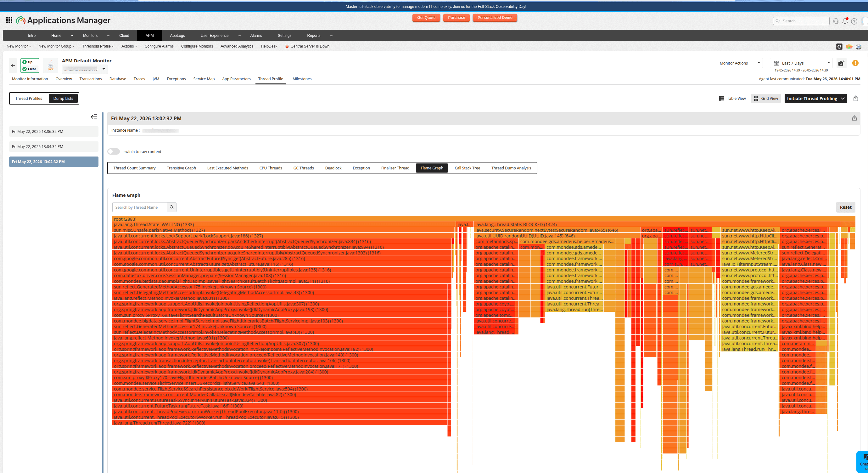The width and height of the screenshot is (868, 473).
Task: Expand the Initiate Thread Profiling dropdown
Action: (x=843, y=99)
